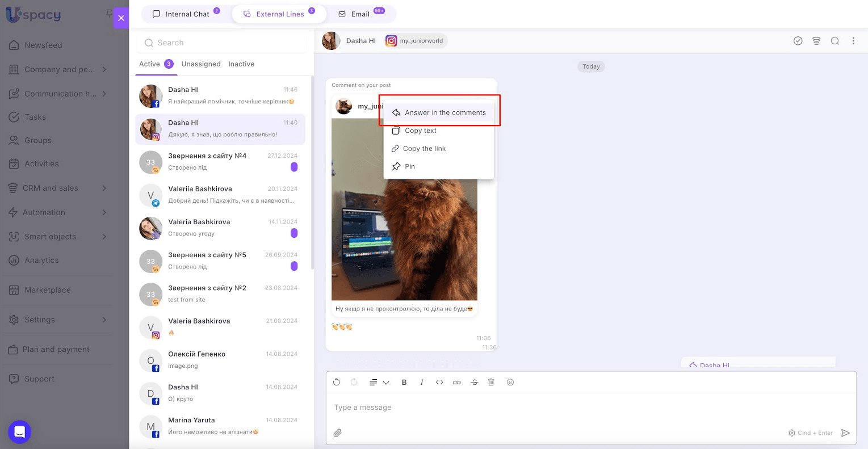Screen dimensions: 868x449
Task: Click the send message arrow icon
Action: 845,433
